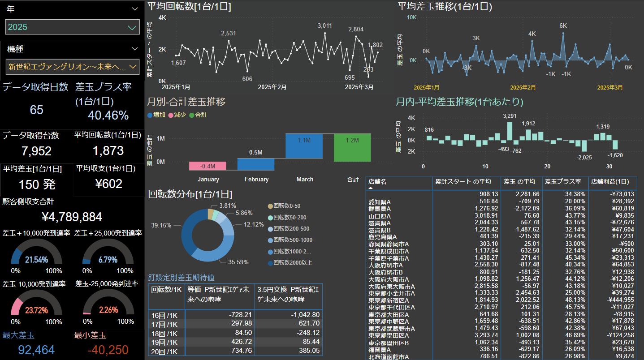
Task: Select the 回転数0-50 legend dot
Action: coord(270,206)
